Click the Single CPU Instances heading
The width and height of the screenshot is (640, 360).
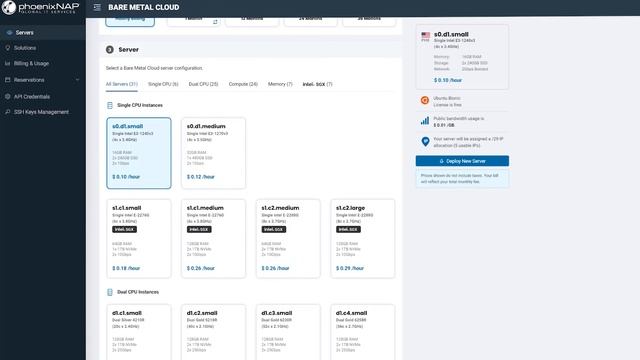tap(140, 105)
